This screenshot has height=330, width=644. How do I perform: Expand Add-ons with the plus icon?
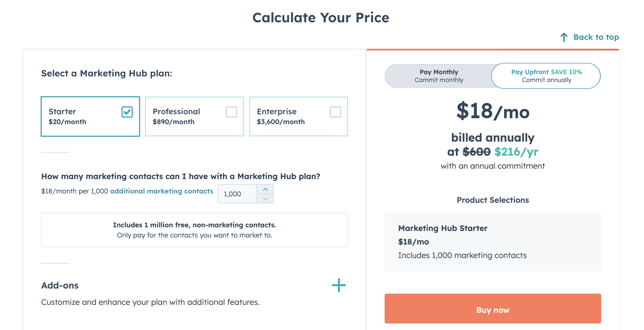(x=339, y=285)
